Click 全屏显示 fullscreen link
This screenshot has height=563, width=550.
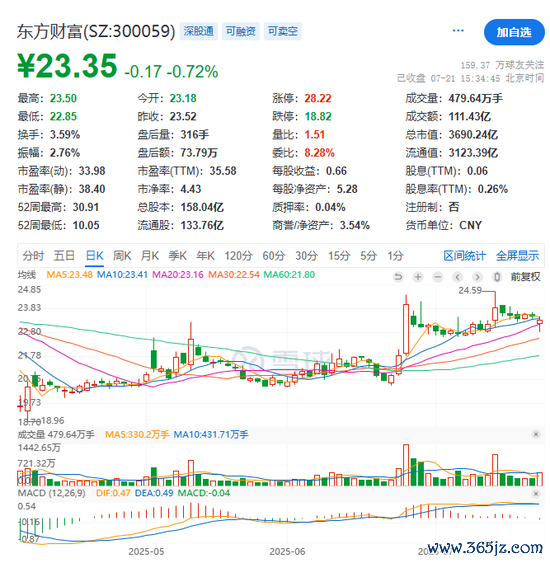[517, 256]
